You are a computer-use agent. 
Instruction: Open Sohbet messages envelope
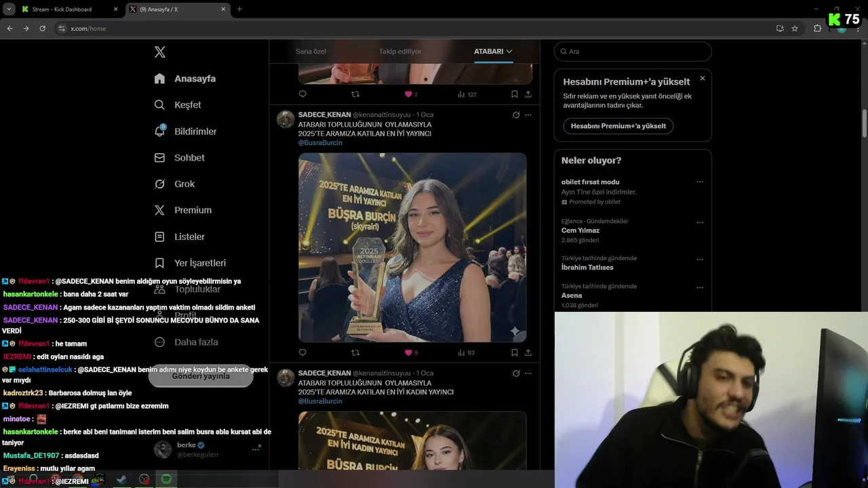[159, 157]
